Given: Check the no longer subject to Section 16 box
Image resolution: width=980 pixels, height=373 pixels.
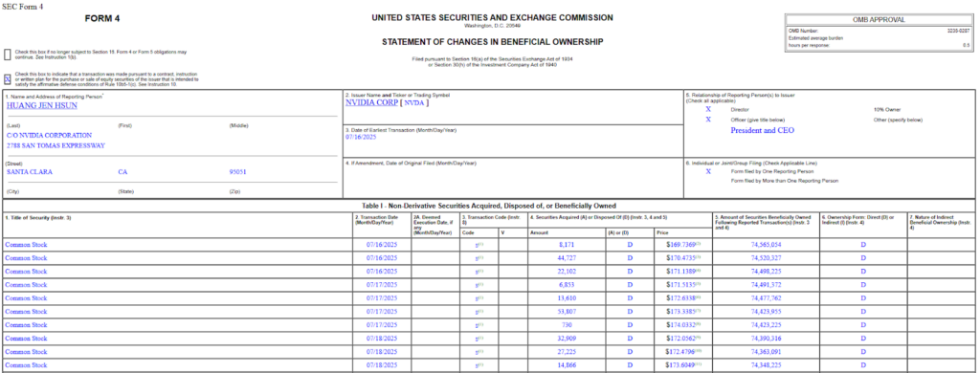Looking at the screenshot, I should 8,55.
